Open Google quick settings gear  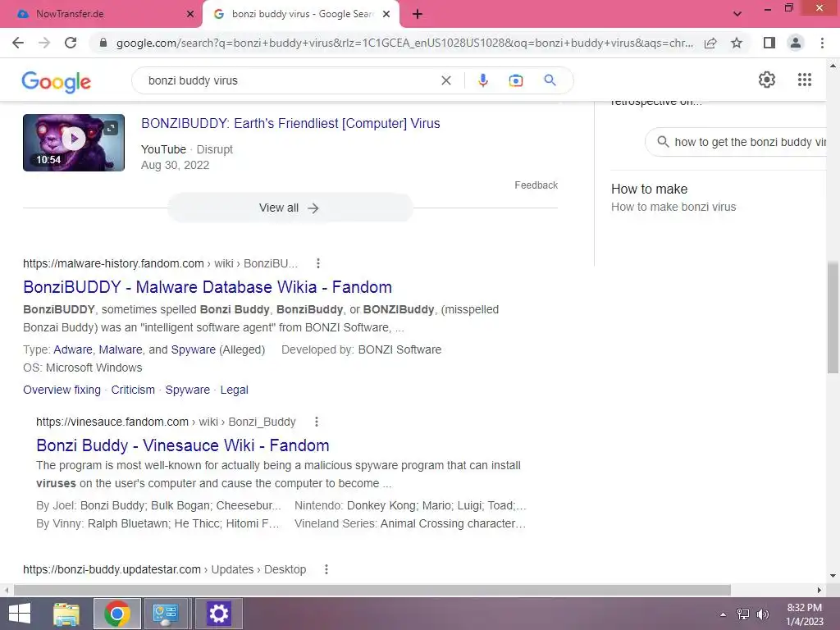767,80
